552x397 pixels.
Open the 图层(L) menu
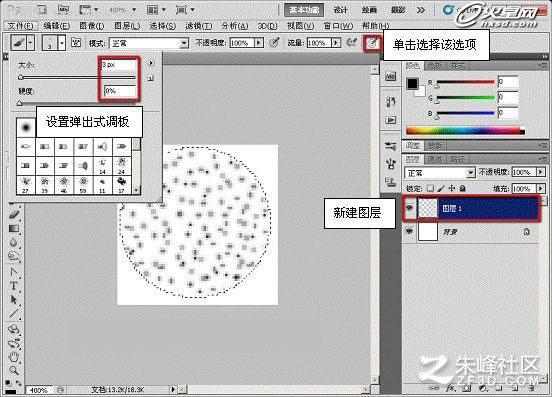[x=127, y=26]
